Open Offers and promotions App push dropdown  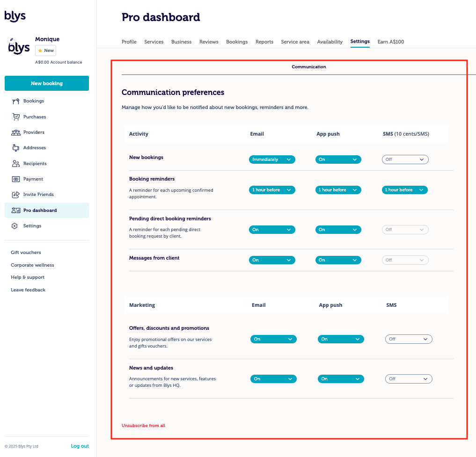(341, 339)
